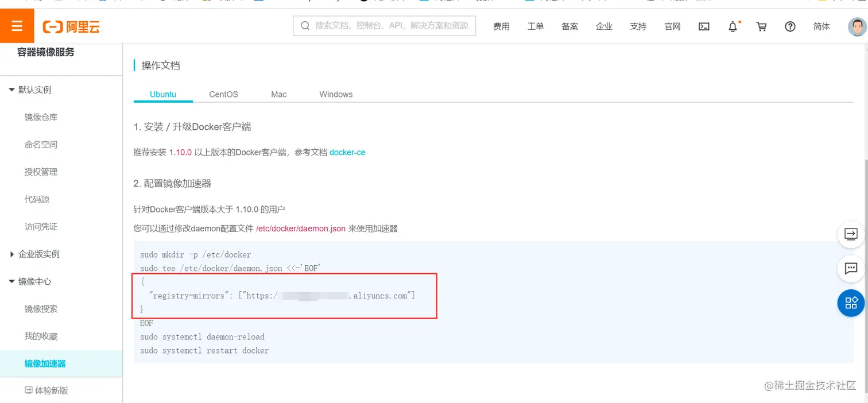Open 我的收藏 in the sidebar
868x403 pixels.
41,336
